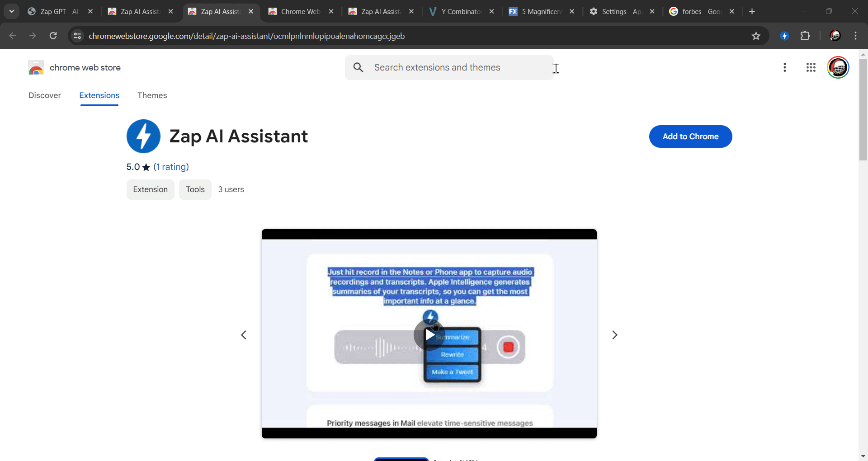Click the Zap AI Assistant lightning logo
The image size is (868, 461).
tap(144, 136)
